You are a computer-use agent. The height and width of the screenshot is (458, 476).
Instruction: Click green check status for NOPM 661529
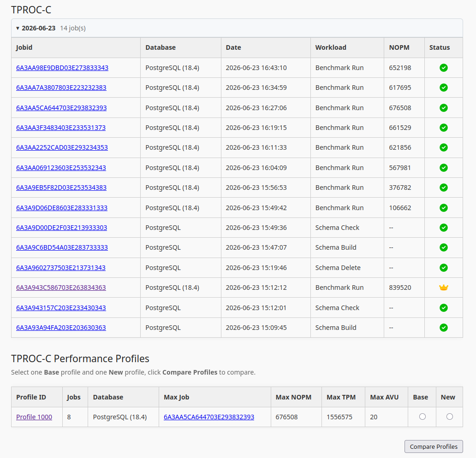[x=444, y=128]
